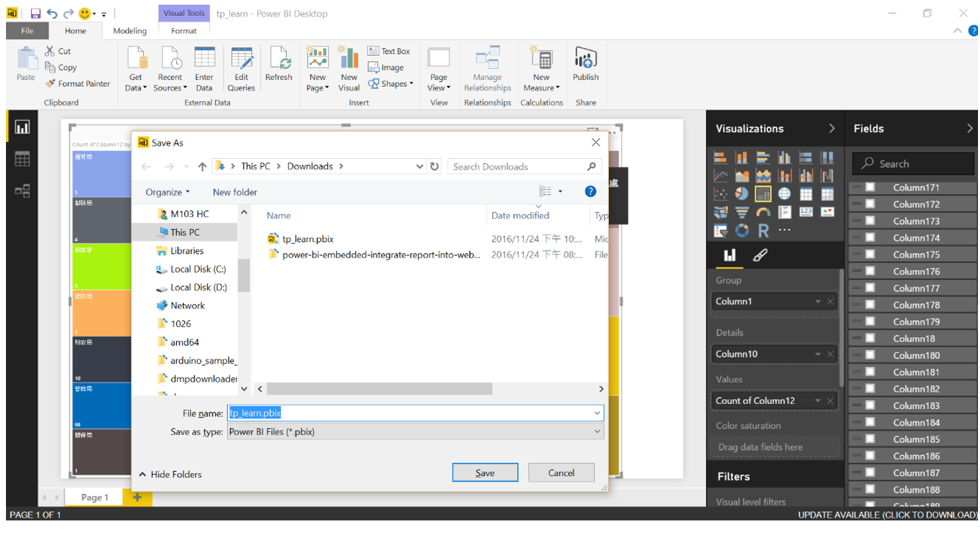Open Report view in left sidebar

(23, 127)
